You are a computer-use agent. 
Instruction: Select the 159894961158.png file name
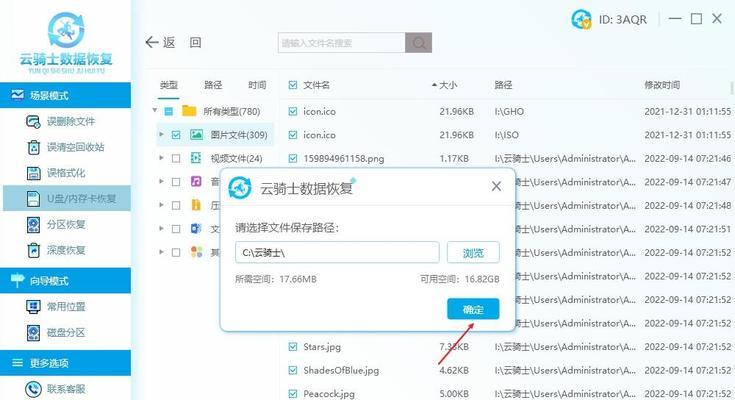coord(344,158)
